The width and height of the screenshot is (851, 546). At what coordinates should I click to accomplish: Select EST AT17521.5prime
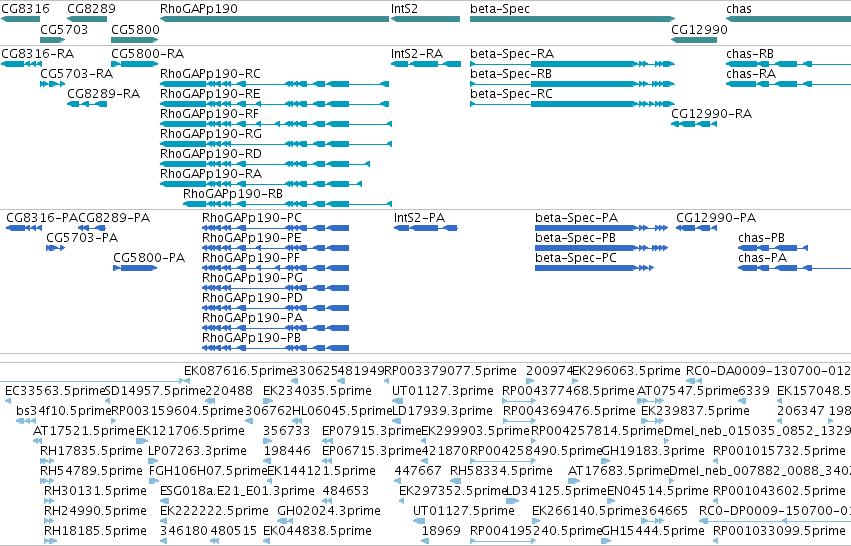pyautogui.click(x=84, y=431)
